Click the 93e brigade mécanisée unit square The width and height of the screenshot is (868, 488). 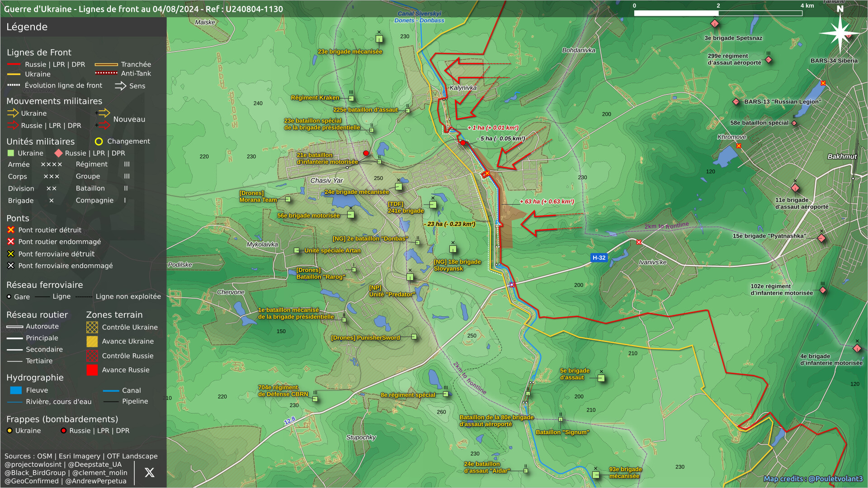click(596, 475)
